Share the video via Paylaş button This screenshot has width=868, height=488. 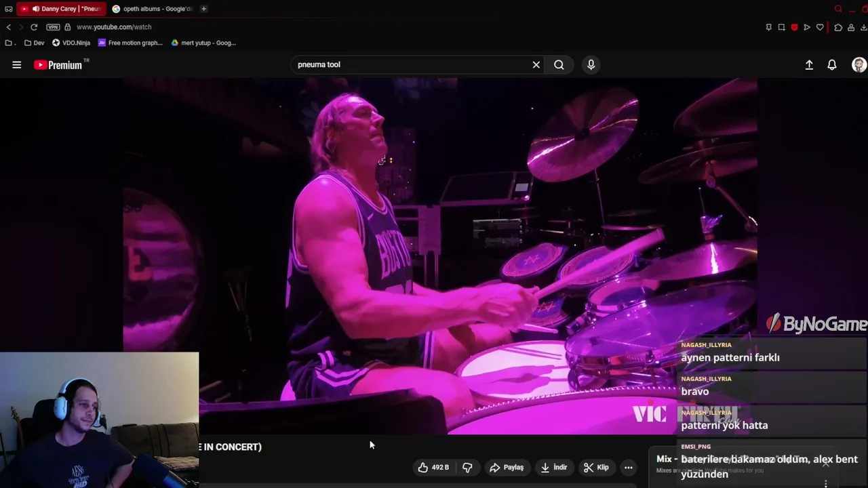coord(507,467)
